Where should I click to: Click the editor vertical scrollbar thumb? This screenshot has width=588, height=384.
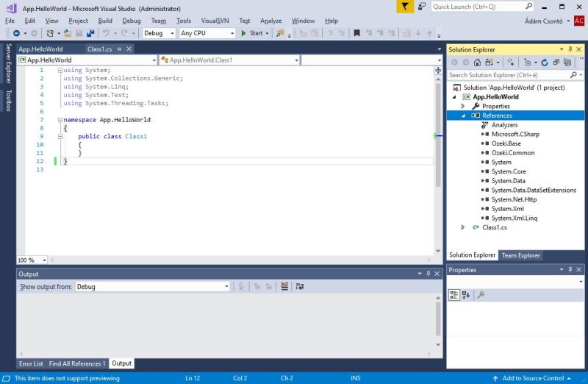(437, 135)
